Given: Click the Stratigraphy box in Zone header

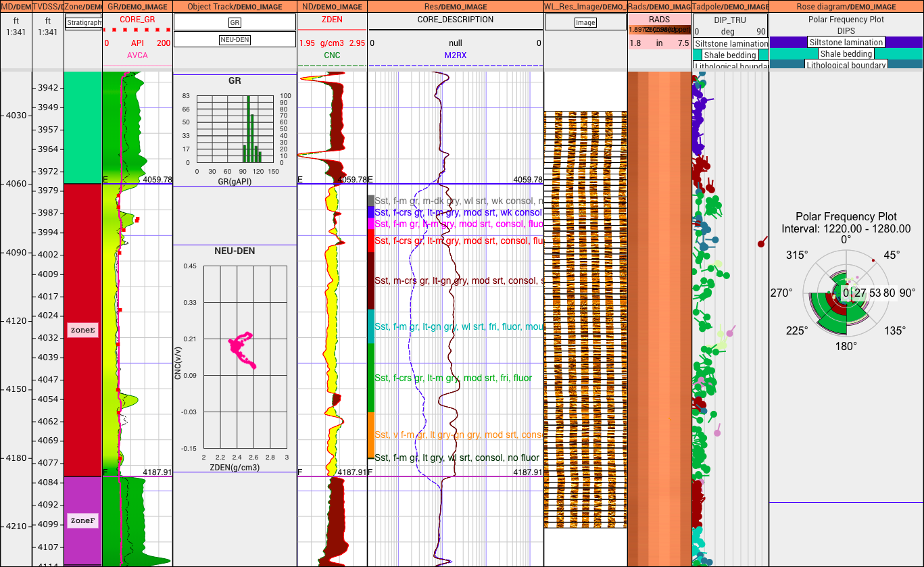Looking at the screenshot, I should click(84, 23).
